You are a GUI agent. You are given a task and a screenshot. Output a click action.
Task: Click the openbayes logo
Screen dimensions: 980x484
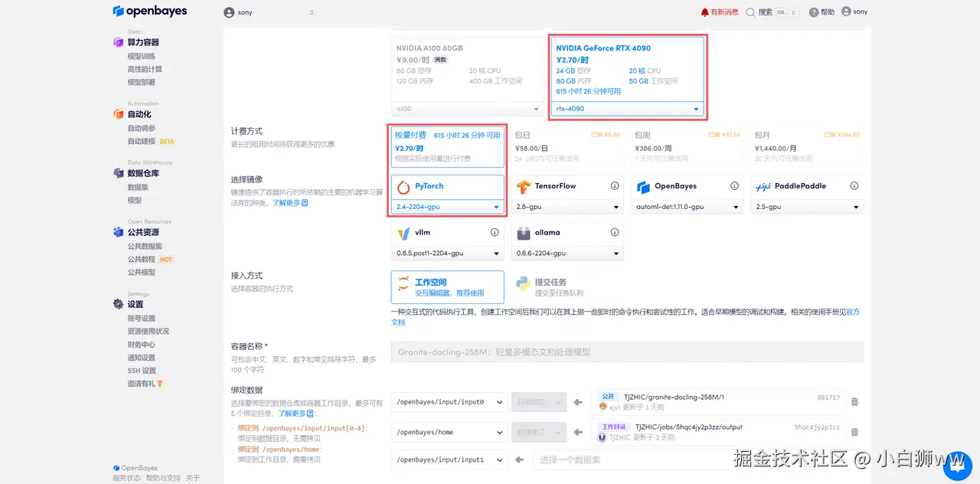click(x=149, y=11)
